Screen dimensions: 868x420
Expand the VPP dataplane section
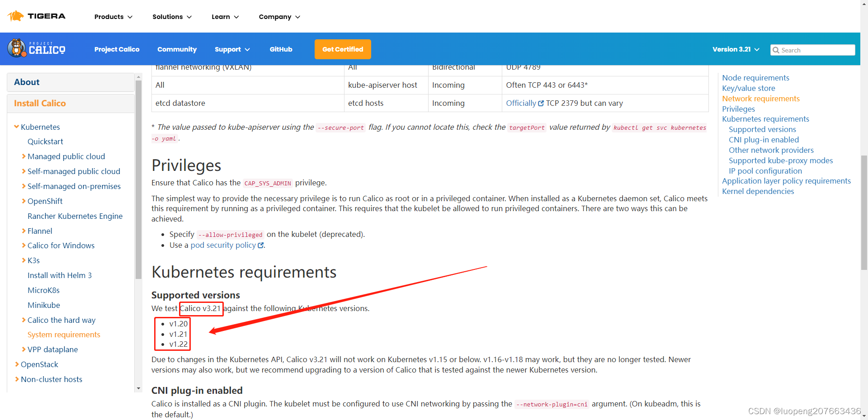(x=24, y=349)
